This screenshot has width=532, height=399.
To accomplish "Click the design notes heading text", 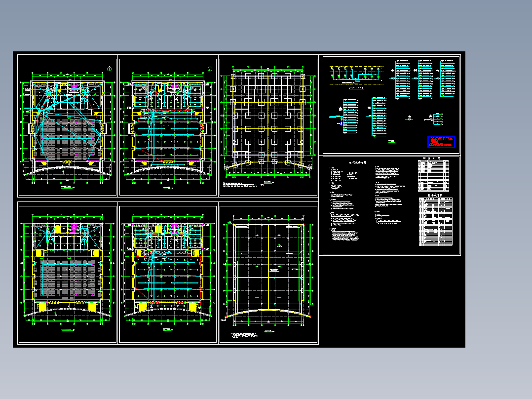I will pos(358,162).
